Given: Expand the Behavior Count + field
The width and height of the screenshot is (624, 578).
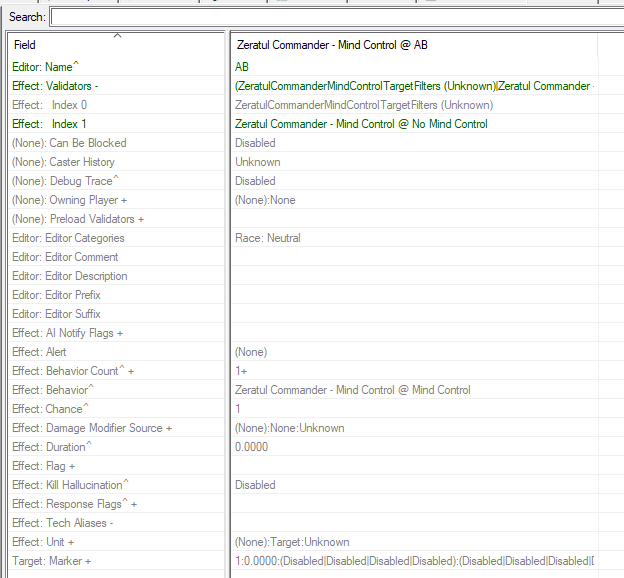Looking at the screenshot, I should (x=116, y=371).
